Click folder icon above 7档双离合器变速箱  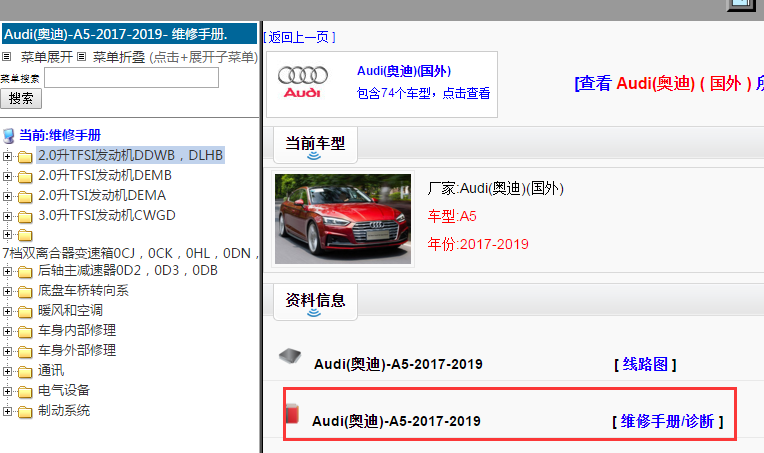click(x=25, y=236)
